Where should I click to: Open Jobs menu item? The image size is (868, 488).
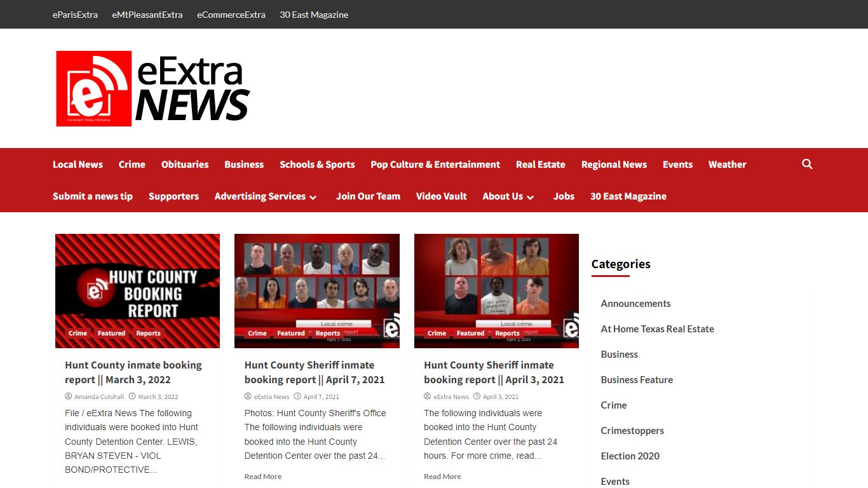(x=564, y=196)
